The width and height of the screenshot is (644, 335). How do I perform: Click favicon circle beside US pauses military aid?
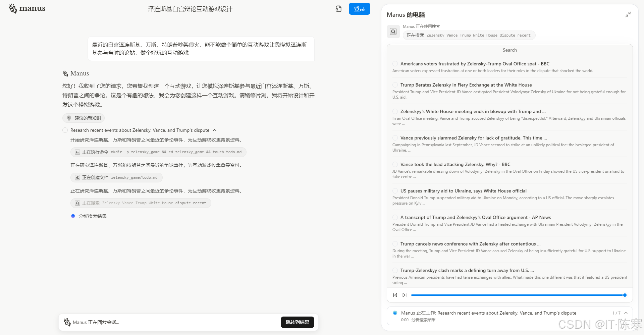click(395, 191)
